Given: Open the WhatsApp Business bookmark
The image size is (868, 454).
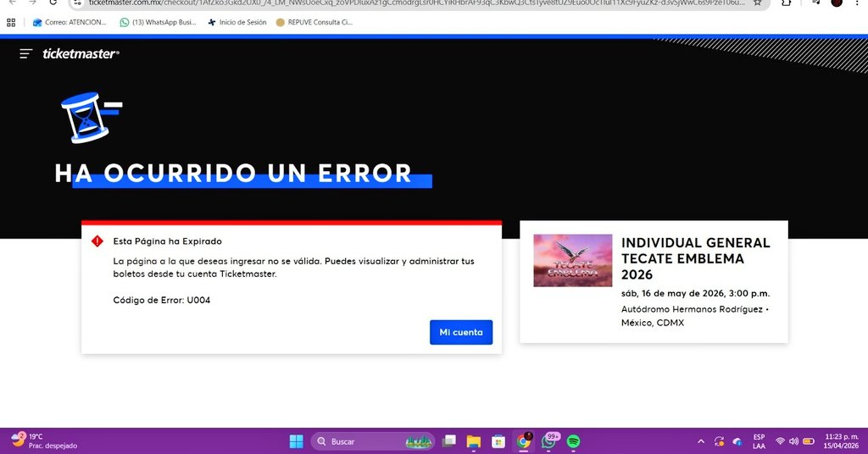Looking at the screenshot, I should [159, 23].
